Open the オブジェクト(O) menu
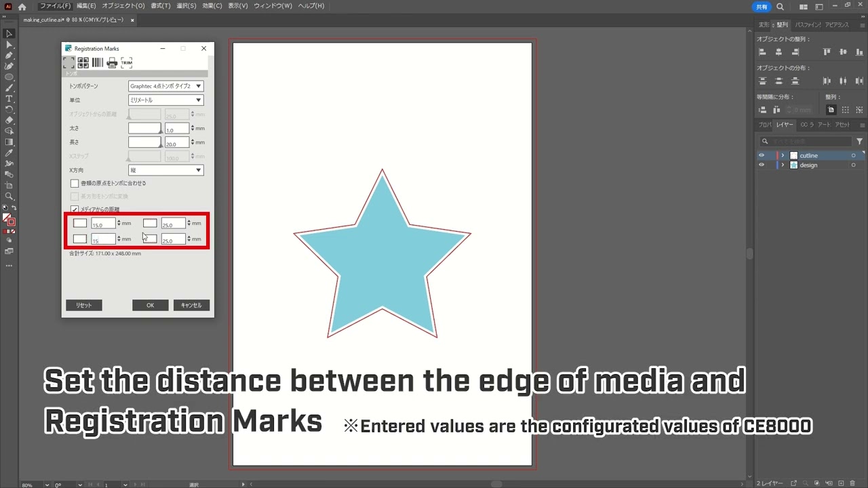Image resolution: width=868 pixels, height=488 pixels. click(x=123, y=6)
